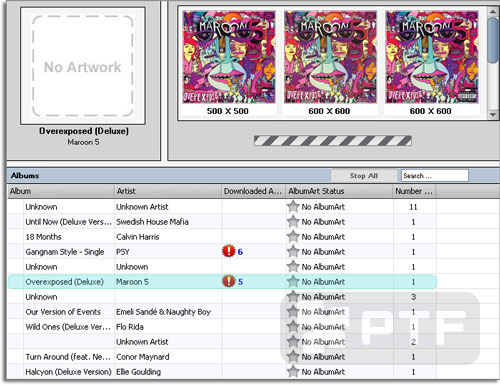The width and height of the screenshot is (500, 385).
Task: Sort by the Number ... column header
Action: point(415,191)
